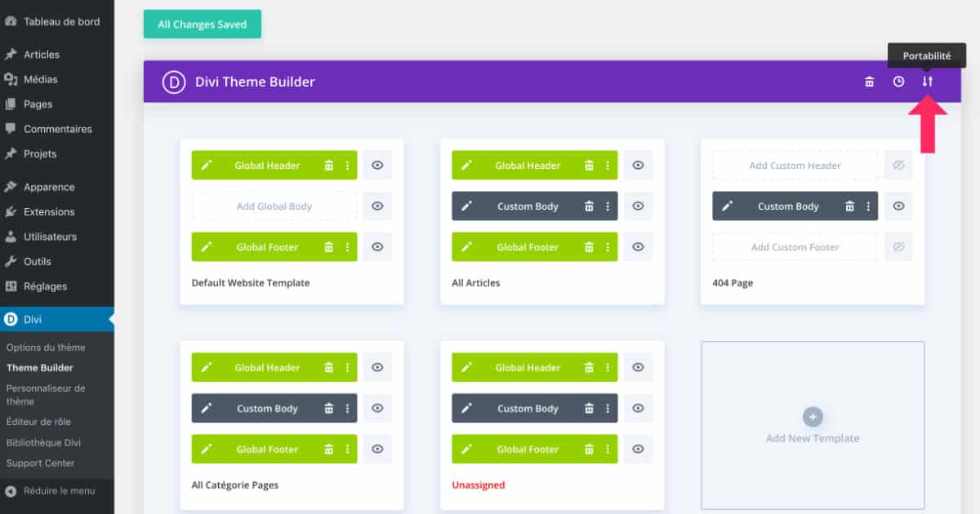Open the three-dot menu on All Articles Global Header
Image resolution: width=980 pixels, height=514 pixels.
coord(608,166)
